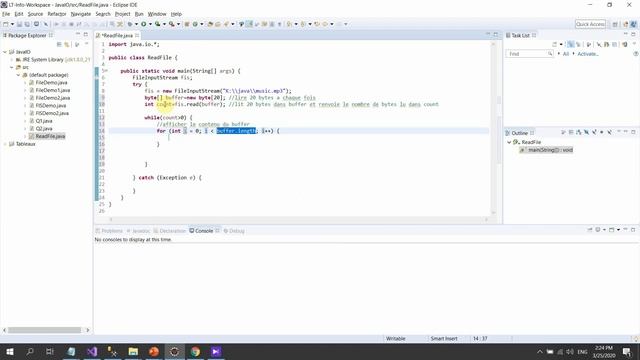Click the Activate... link in Task List
The image size is (640, 360).
click(588, 54)
